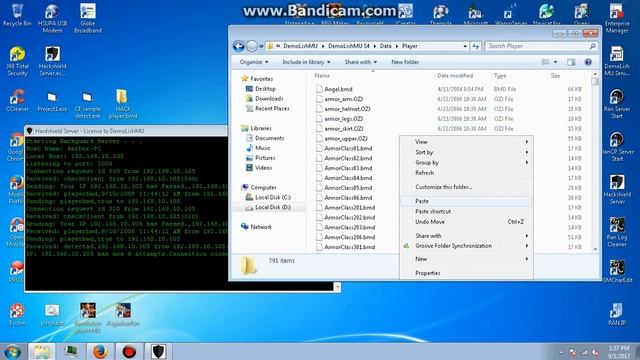Choose Paste in the context menu
This screenshot has height=360, width=640.
[467, 201]
